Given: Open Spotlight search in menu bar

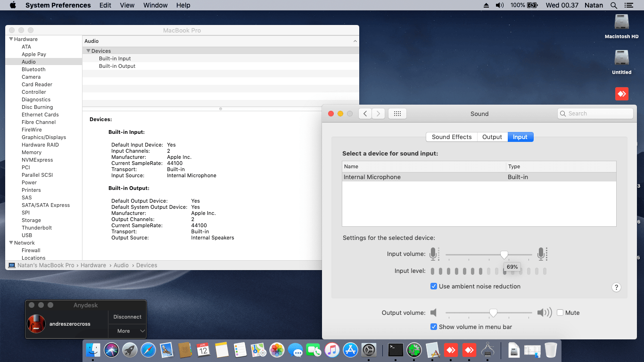Looking at the screenshot, I should coord(613,5).
